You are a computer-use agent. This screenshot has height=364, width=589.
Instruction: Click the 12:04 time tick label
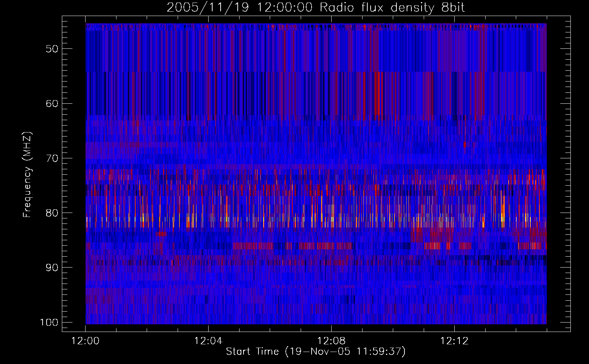click(208, 341)
